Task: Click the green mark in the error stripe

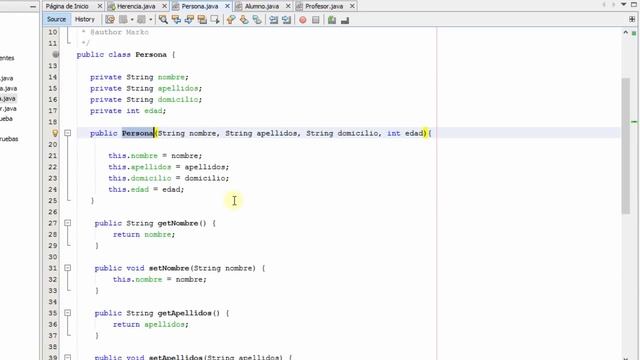Action: pos(634,122)
